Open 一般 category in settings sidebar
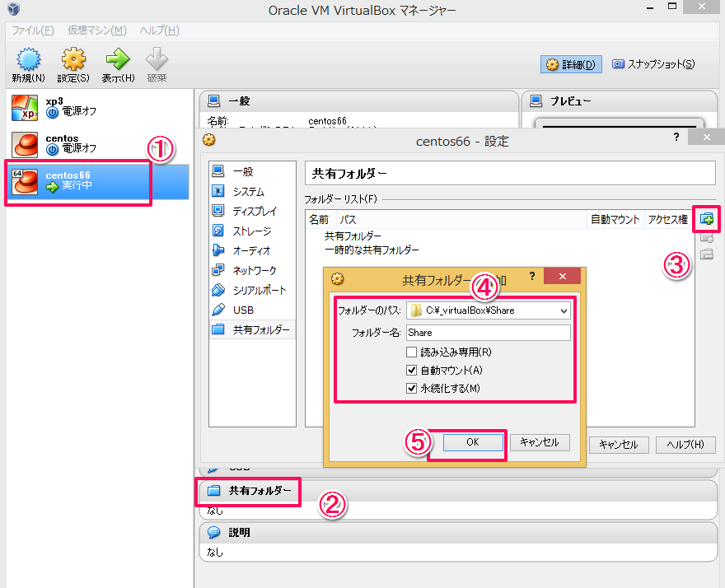This screenshot has width=725, height=588. [x=252, y=172]
